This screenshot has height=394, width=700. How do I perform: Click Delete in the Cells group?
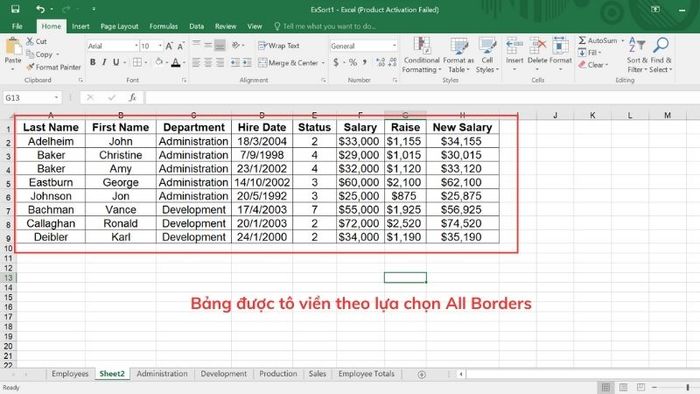point(537,54)
